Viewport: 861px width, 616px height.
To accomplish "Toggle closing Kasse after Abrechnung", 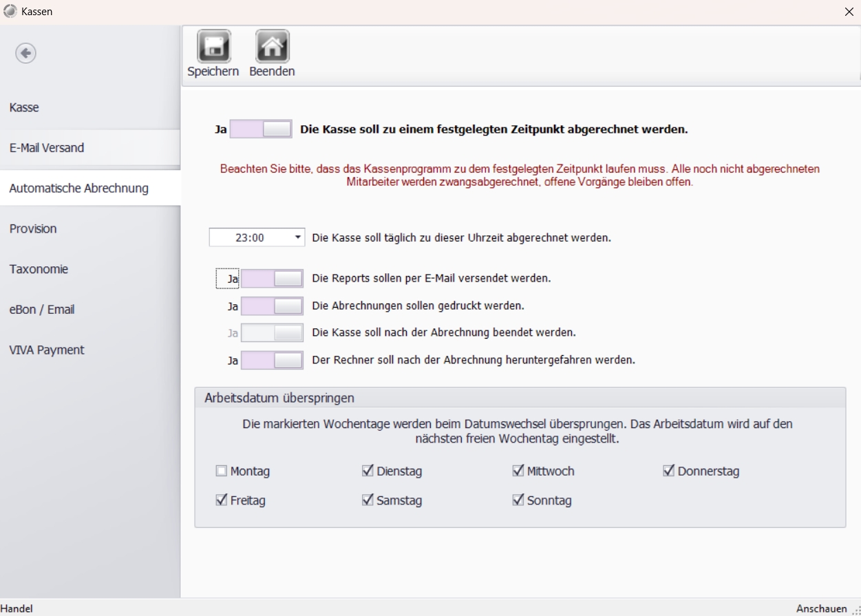I will [x=271, y=333].
